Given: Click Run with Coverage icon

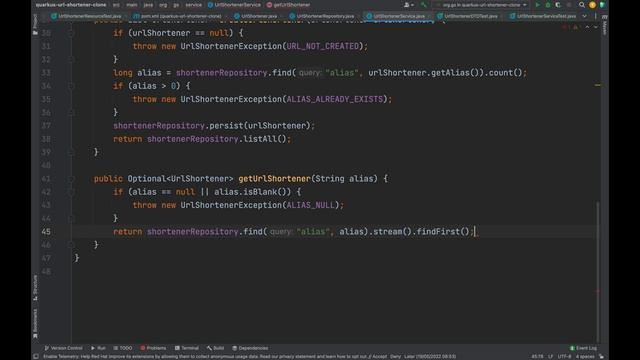Looking at the screenshot, I should click(558, 5).
